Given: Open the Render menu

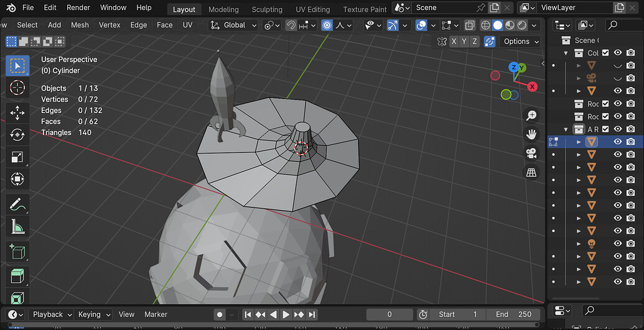Looking at the screenshot, I should (x=78, y=8).
